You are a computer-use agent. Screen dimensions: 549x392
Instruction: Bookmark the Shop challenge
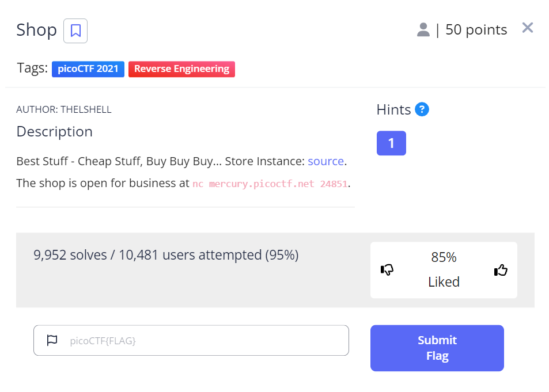(75, 31)
